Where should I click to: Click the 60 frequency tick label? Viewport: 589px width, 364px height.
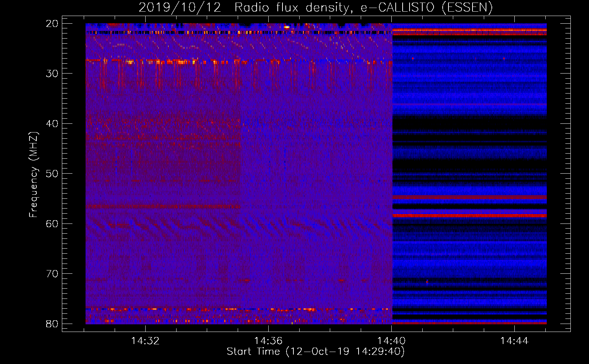[52, 223]
